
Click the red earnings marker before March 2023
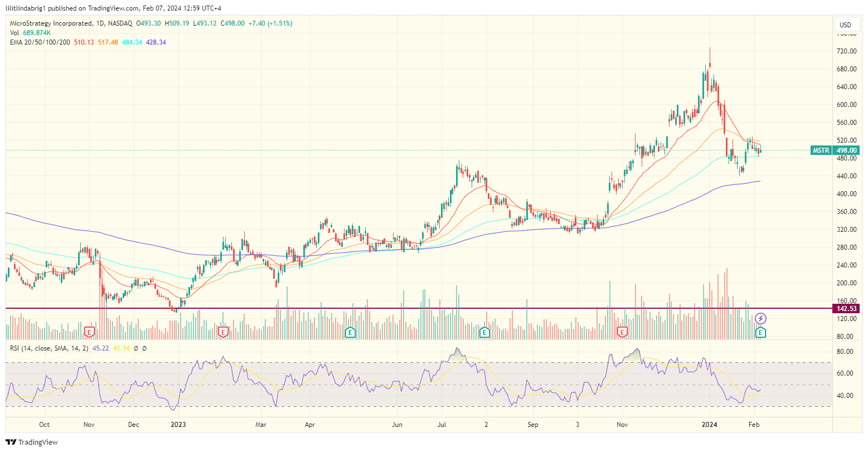coord(222,332)
